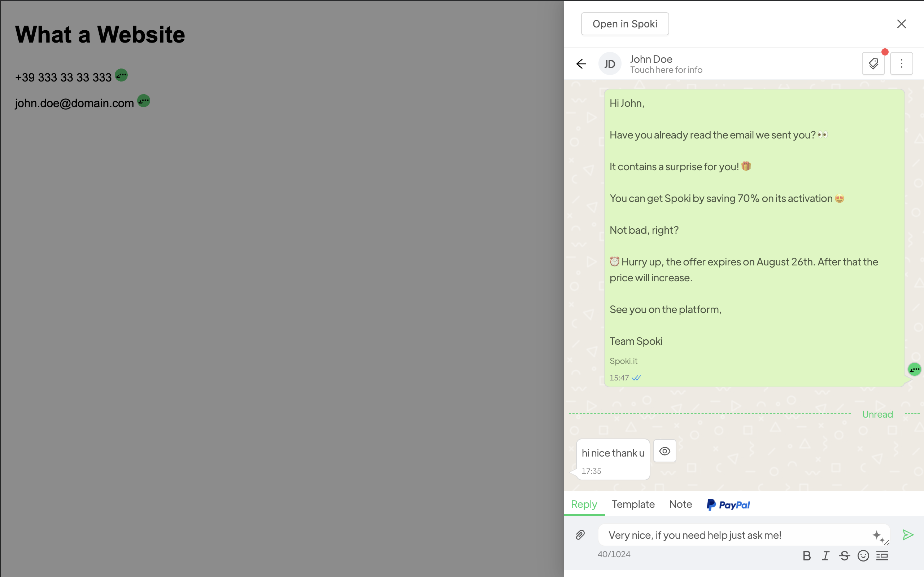Image resolution: width=924 pixels, height=577 pixels.
Task: Switch to the Template tab
Action: 633,504
